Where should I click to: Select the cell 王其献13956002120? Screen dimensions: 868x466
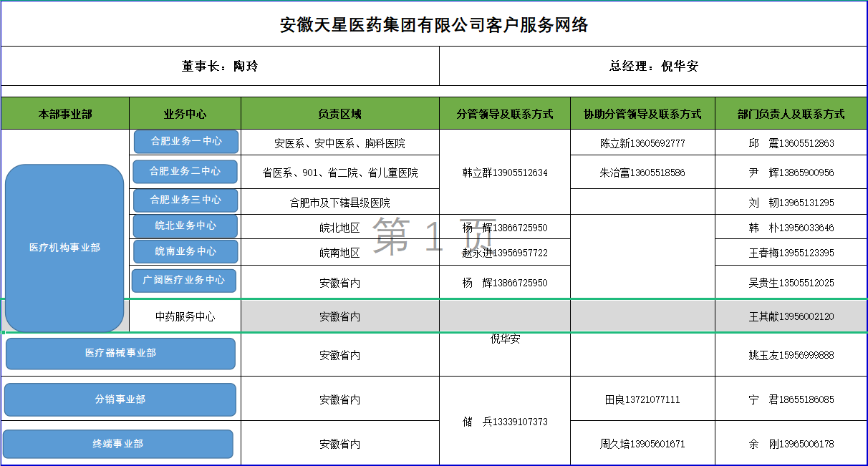(x=791, y=316)
